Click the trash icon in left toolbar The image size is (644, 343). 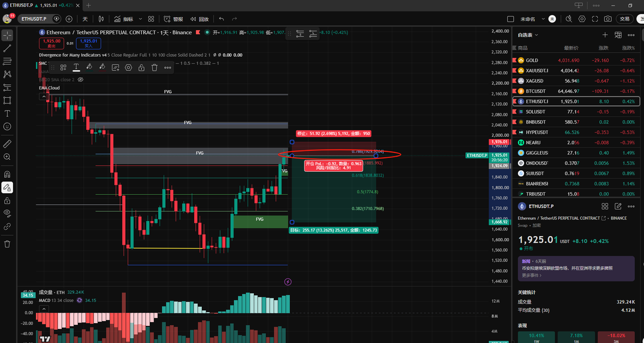tap(7, 244)
